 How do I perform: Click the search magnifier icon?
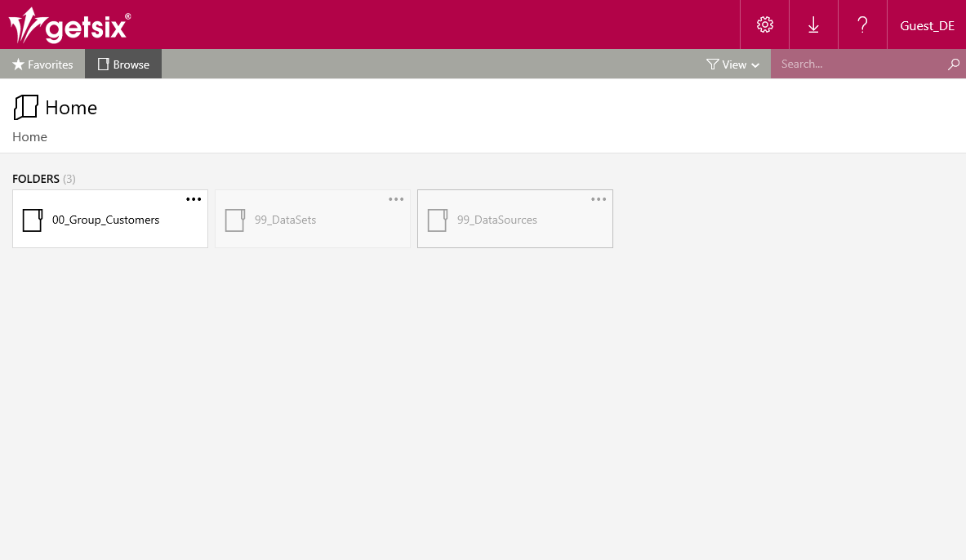pyautogui.click(x=954, y=64)
